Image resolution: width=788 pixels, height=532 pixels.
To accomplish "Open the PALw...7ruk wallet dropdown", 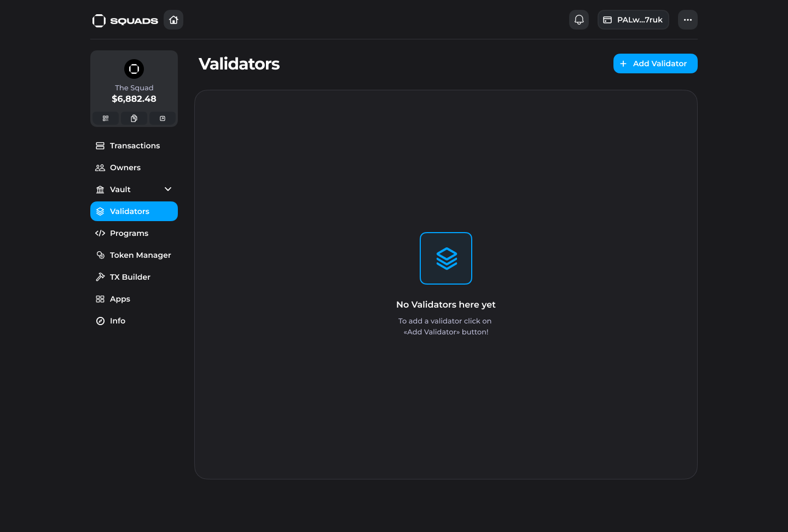I will pos(633,20).
